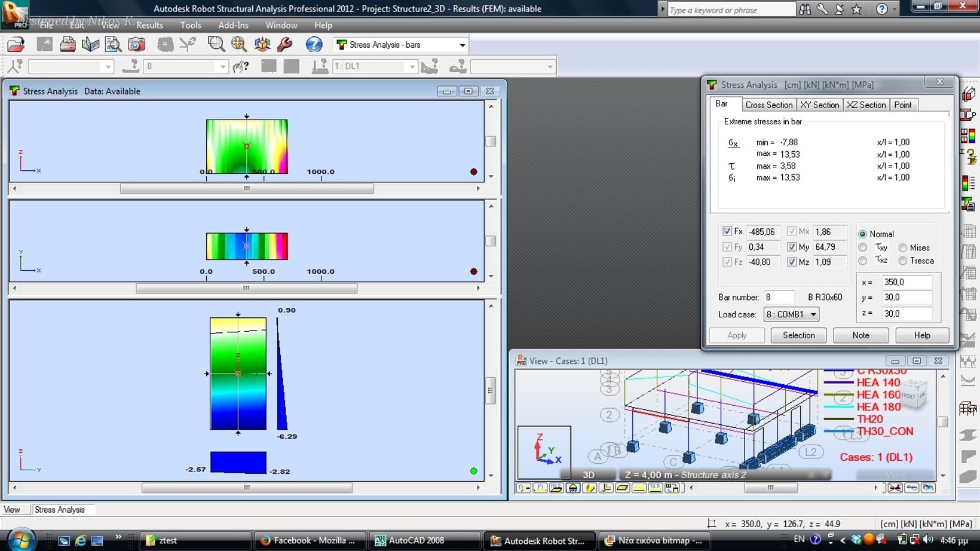
Task: Click the screen capture camera icon
Action: click(137, 45)
